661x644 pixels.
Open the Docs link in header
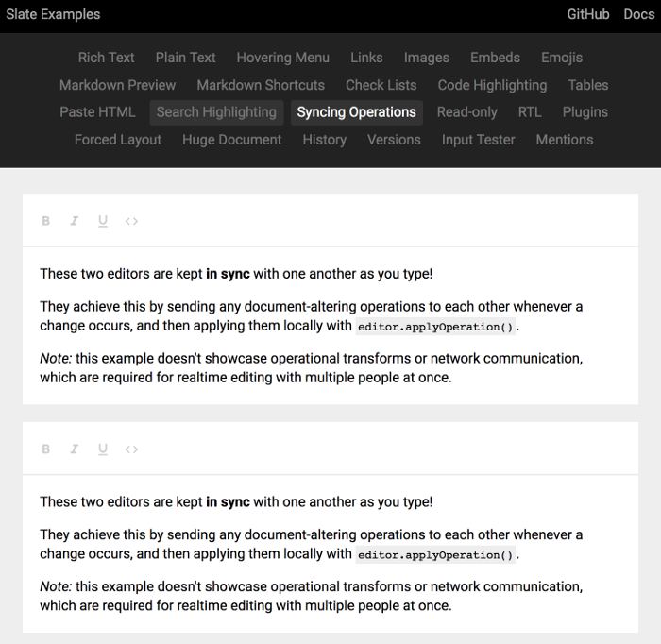coord(638,14)
